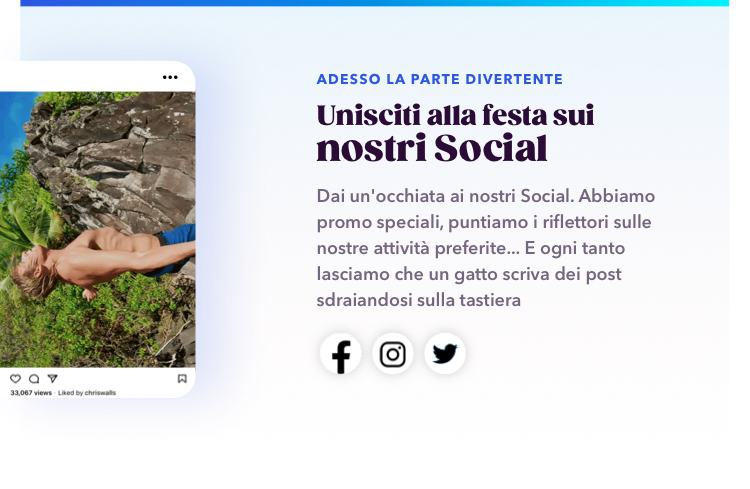Screen dimensions: 750x489
Task: Click the paragraph starting "Dai un'occhiata"
Action: (x=485, y=248)
